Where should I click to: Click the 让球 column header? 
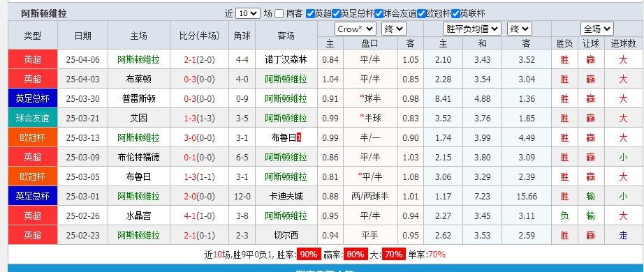[590, 43]
